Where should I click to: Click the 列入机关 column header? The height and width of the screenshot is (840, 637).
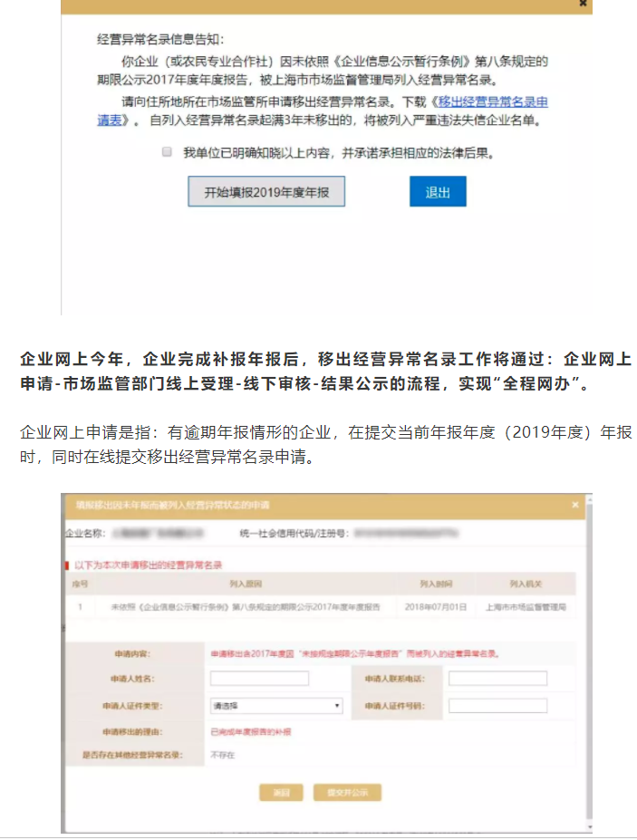tap(526, 584)
